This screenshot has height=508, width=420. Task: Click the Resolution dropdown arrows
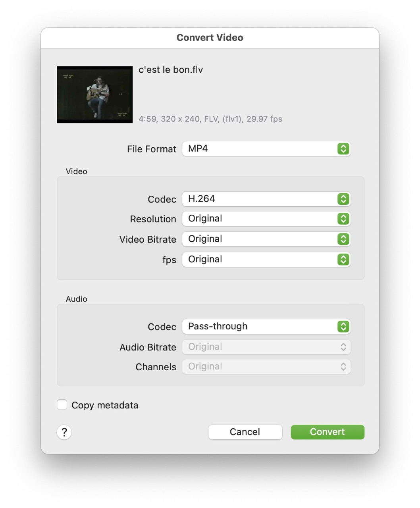pyautogui.click(x=343, y=219)
